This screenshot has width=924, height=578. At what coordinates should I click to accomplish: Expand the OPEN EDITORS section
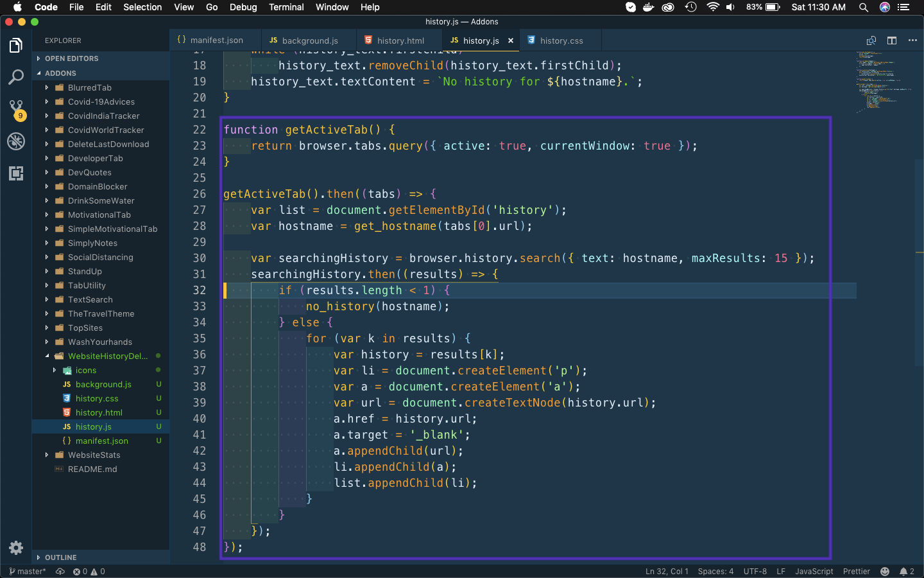(101, 58)
